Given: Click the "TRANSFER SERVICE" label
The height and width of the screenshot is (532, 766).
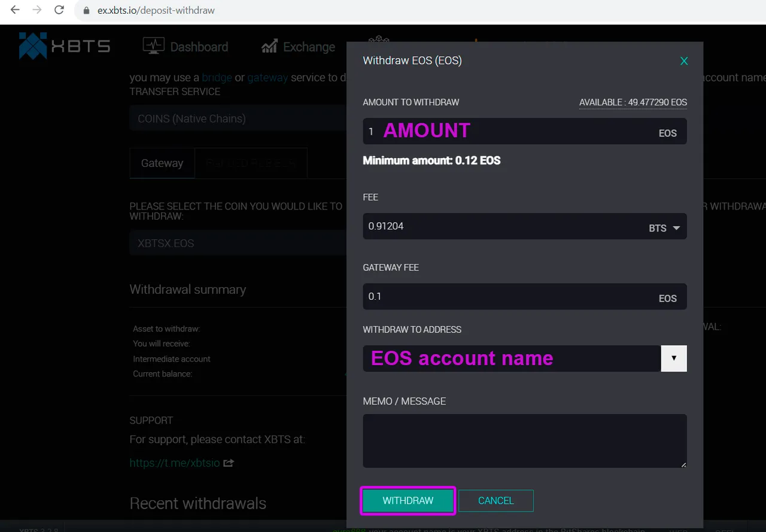Looking at the screenshot, I should (175, 92).
